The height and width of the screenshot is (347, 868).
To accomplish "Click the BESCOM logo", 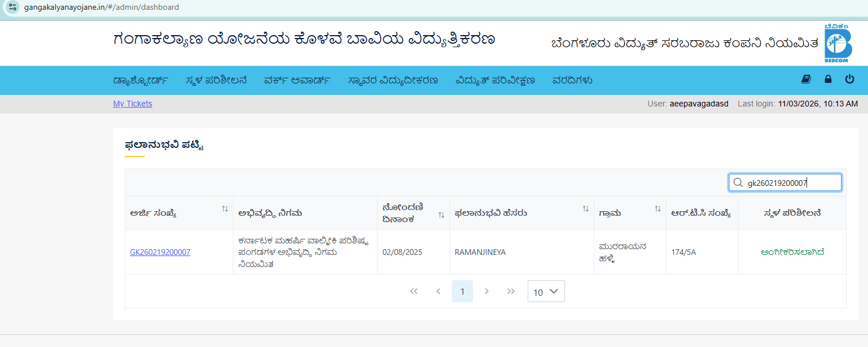I will [838, 44].
